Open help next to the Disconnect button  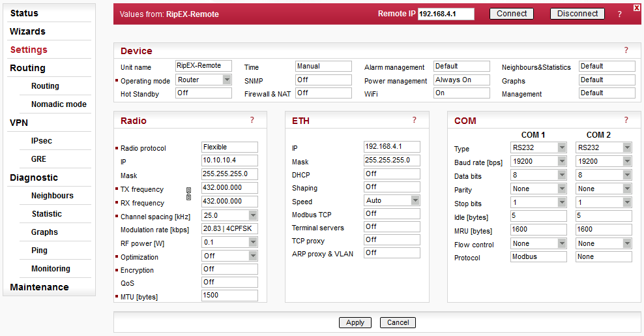pyautogui.click(x=619, y=14)
